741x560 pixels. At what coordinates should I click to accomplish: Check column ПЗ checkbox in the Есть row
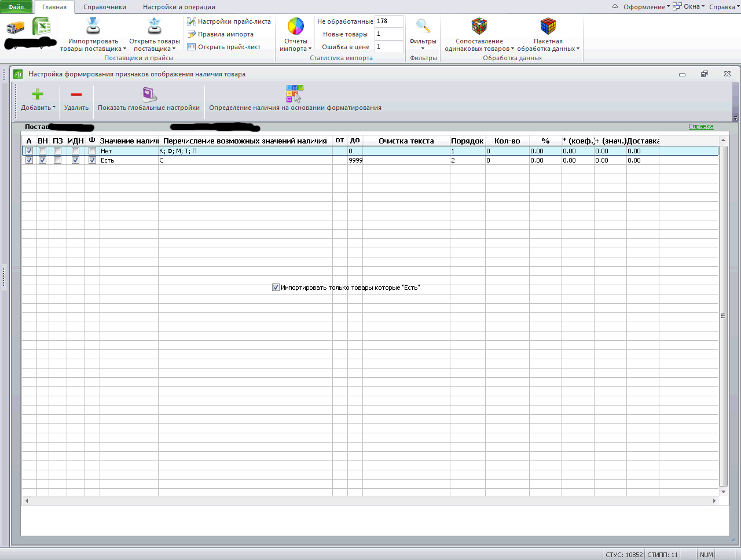tap(57, 160)
